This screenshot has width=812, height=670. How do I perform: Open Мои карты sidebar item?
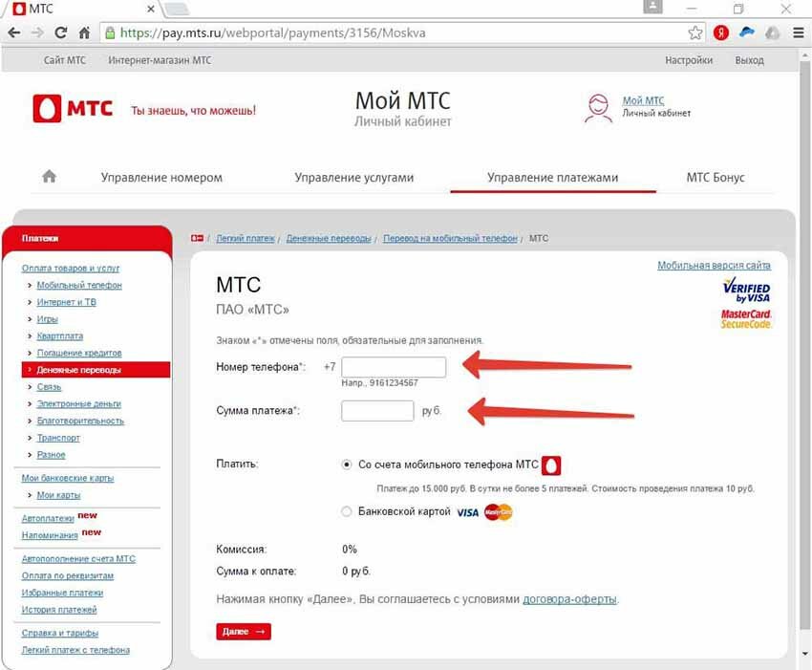pyautogui.click(x=58, y=495)
